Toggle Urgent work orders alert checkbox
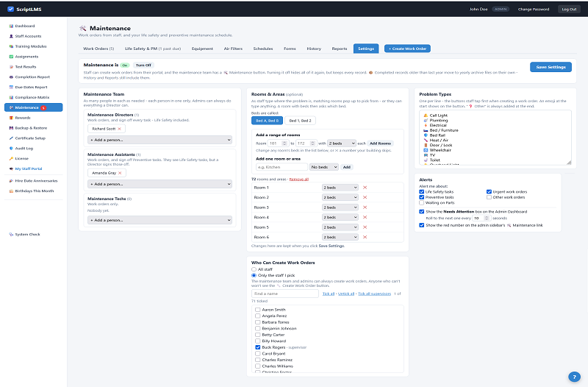The width and height of the screenshot is (588, 387). [489, 192]
